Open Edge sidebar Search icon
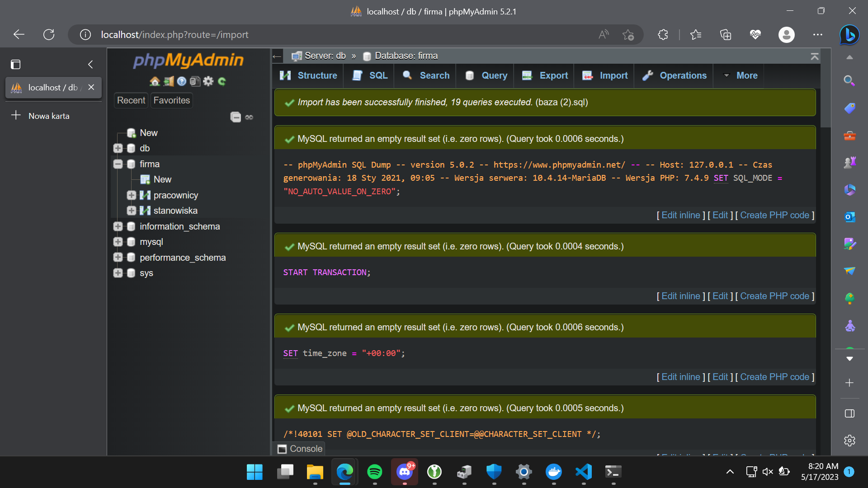The height and width of the screenshot is (488, 868). 849,81
